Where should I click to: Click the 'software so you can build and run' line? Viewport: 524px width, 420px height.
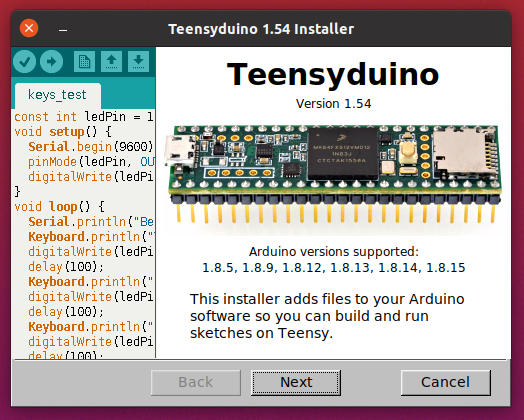(x=309, y=316)
